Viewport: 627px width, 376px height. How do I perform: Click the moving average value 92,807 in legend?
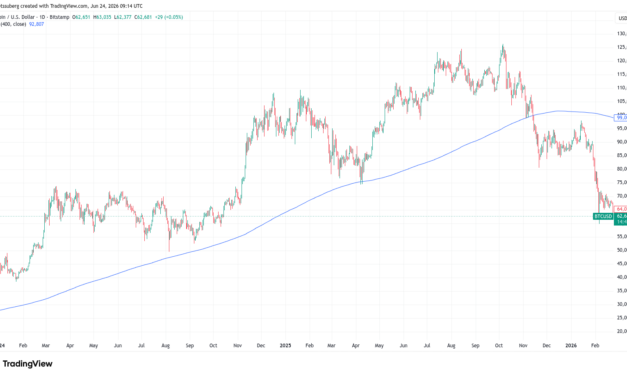[36, 24]
